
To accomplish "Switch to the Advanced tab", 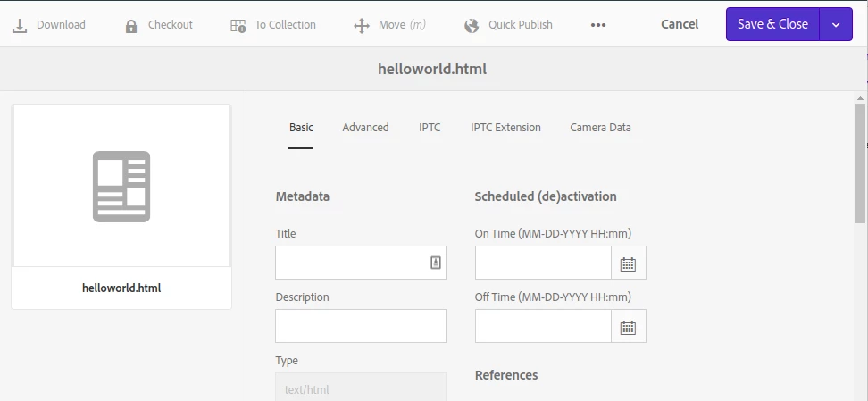I will click(365, 128).
